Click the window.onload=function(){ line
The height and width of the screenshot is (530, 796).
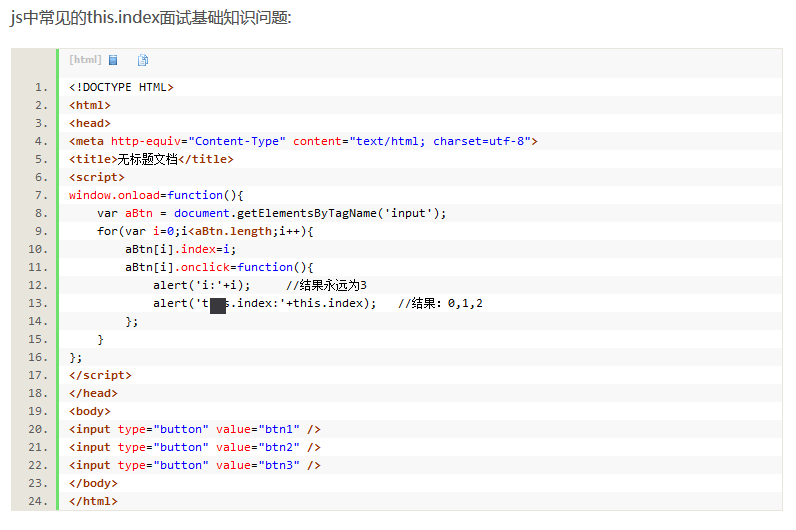pyautogui.click(x=156, y=195)
